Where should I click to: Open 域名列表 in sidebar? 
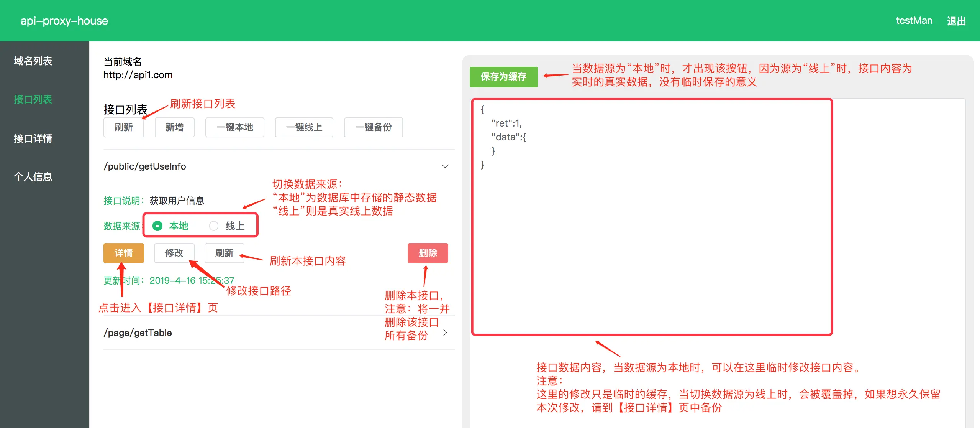tap(33, 61)
